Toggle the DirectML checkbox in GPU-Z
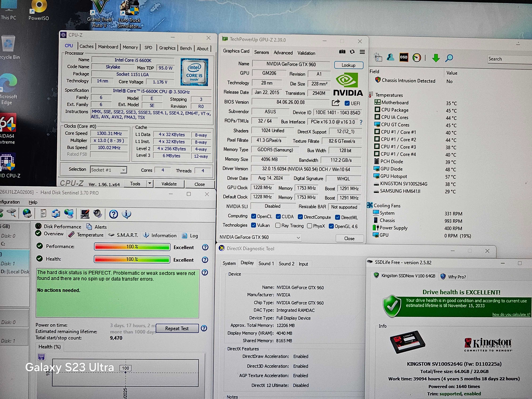Viewport: 532px width, 399px height. [337, 217]
